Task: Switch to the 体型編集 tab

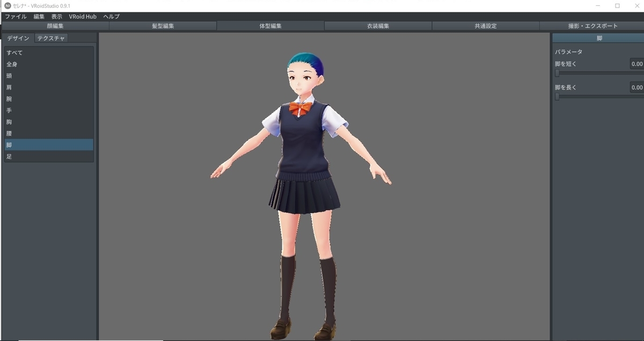Action: click(270, 25)
